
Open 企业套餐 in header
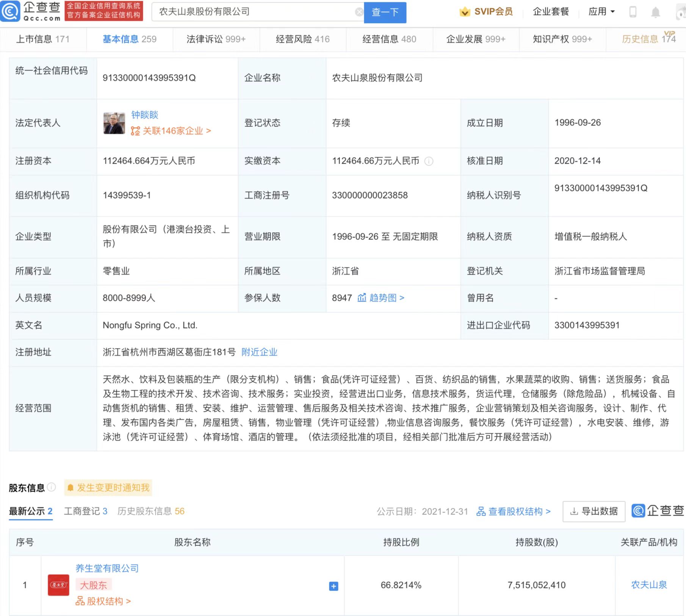(x=551, y=12)
